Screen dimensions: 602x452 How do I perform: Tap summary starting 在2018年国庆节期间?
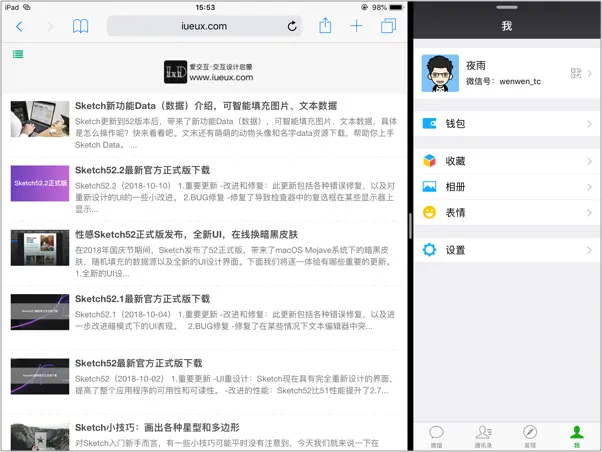click(x=234, y=262)
